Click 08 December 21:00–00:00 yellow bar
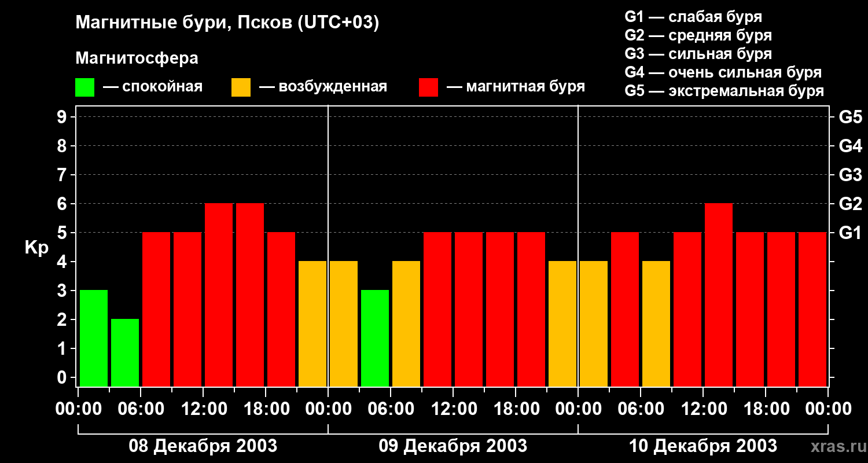Viewport: 868px width, 463px height. point(312,324)
